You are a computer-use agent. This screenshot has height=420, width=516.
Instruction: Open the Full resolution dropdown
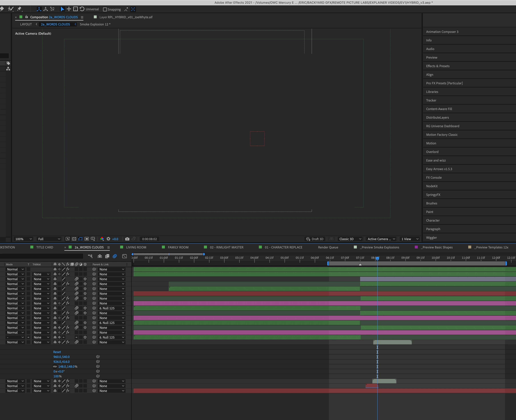49,239
